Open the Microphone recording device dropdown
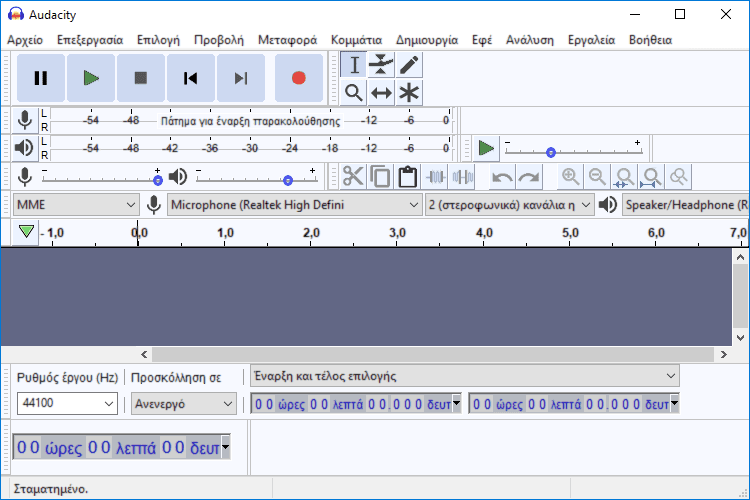 click(x=295, y=205)
